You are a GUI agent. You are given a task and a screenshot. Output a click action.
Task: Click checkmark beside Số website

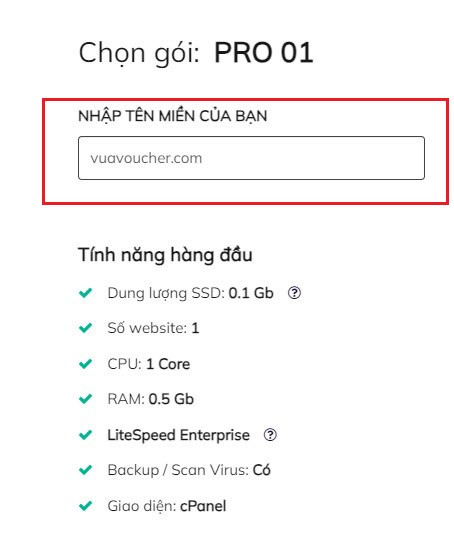point(85,328)
